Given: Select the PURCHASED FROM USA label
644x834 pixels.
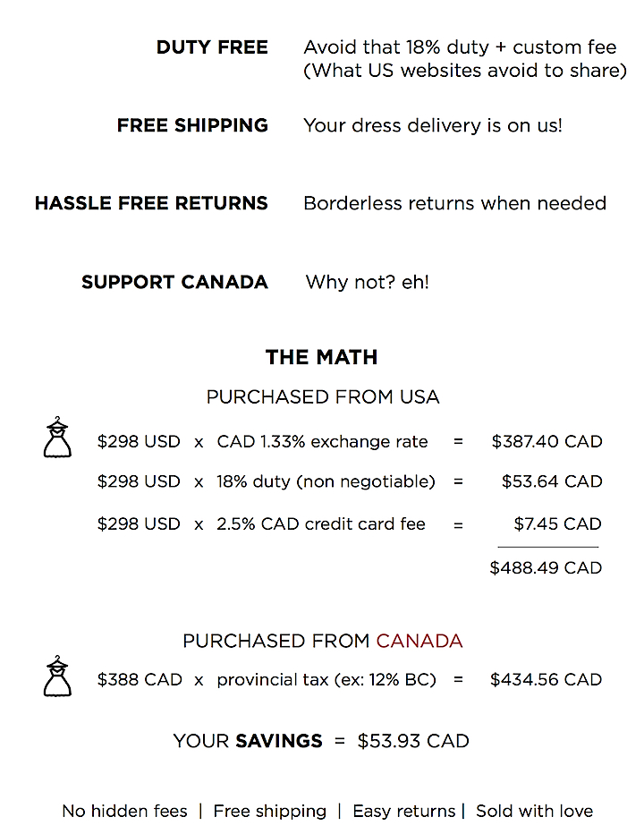Looking at the screenshot, I should click(x=323, y=396).
